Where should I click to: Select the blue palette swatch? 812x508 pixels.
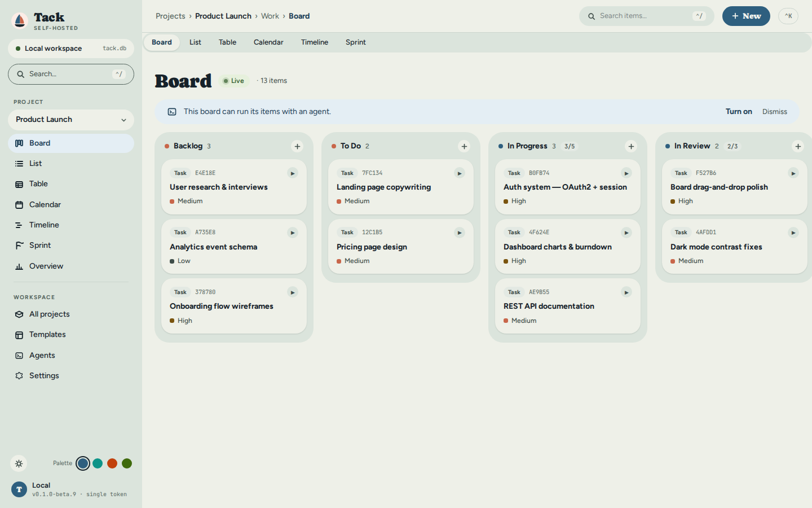[83, 463]
